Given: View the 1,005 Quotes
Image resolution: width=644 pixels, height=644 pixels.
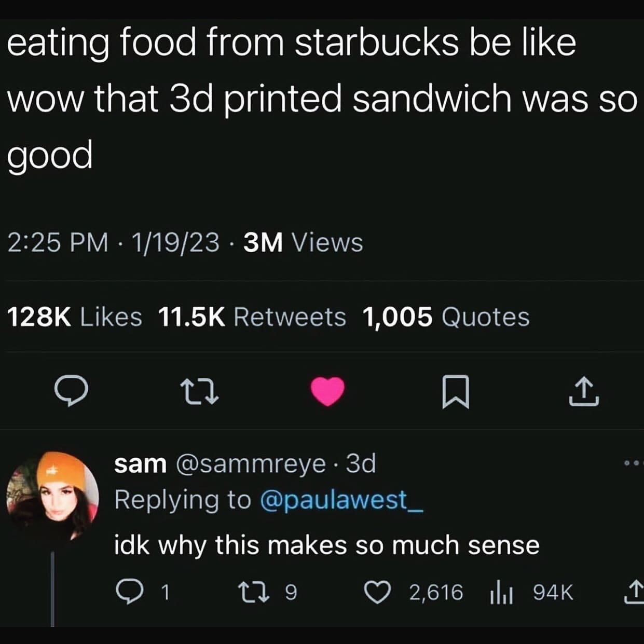Looking at the screenshot, I should click(x=446, y=317).
